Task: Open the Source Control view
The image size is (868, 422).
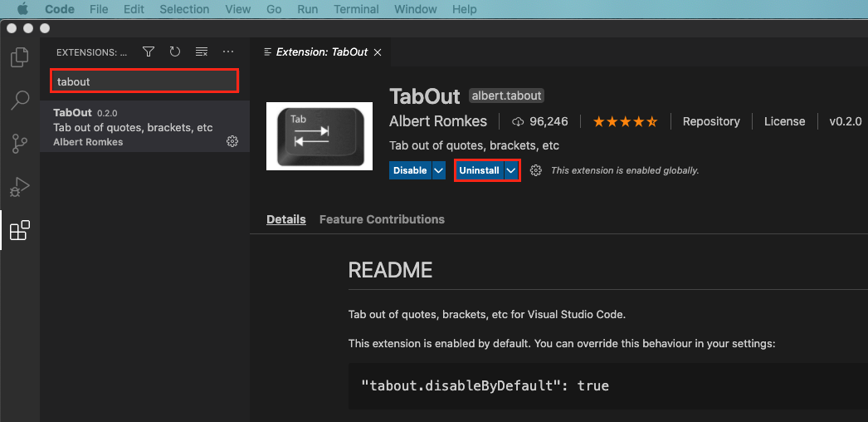Action: [x=20, y=144]
